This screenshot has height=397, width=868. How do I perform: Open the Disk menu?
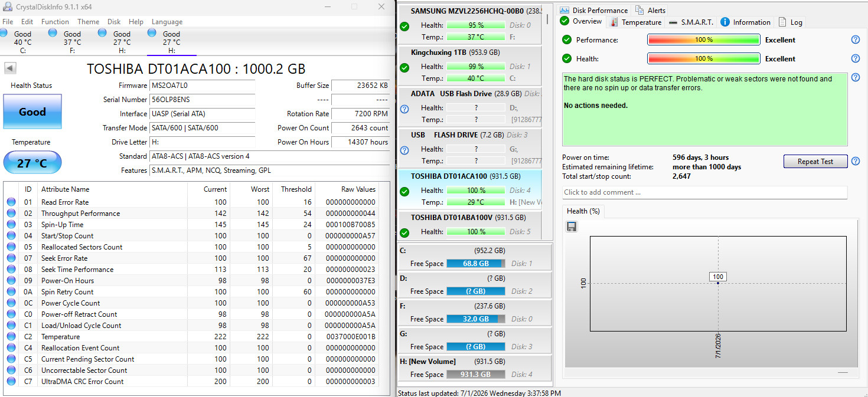114,22
